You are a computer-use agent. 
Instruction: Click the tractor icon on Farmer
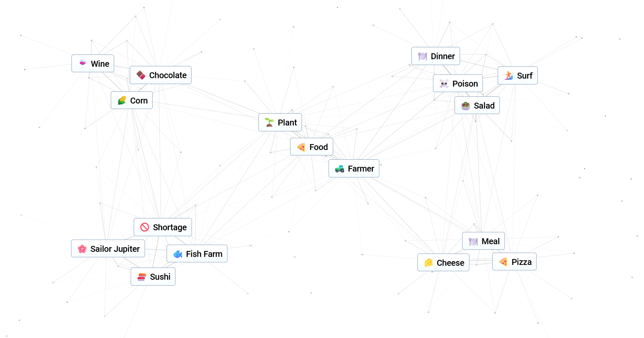click(340, 169)
